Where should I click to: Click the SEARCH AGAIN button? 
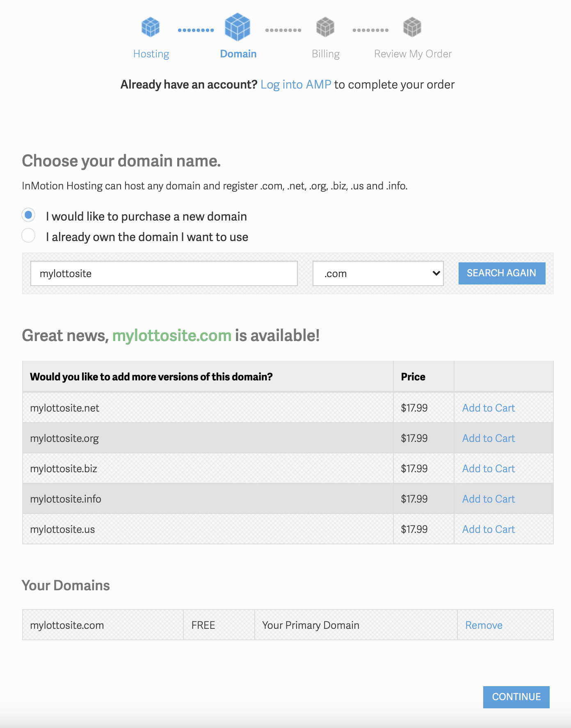point(502,273)
